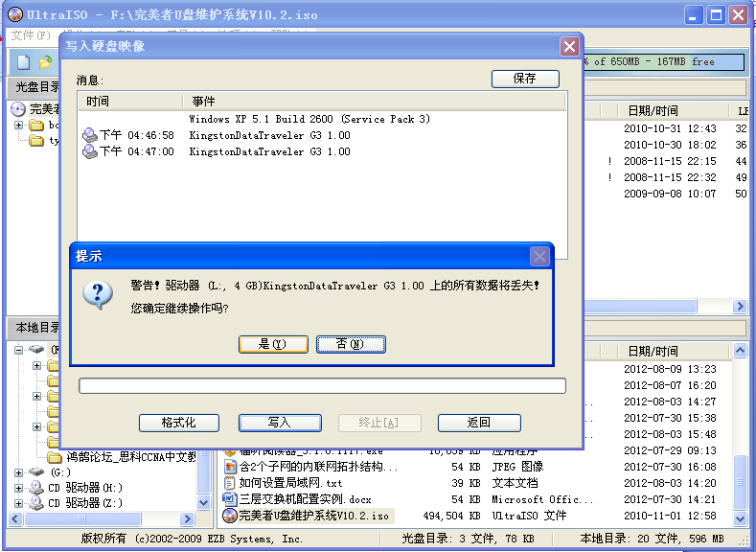Click the question mark icon in prompt
The height and width of the screenshot is (552, 756).
click(98, 294)
